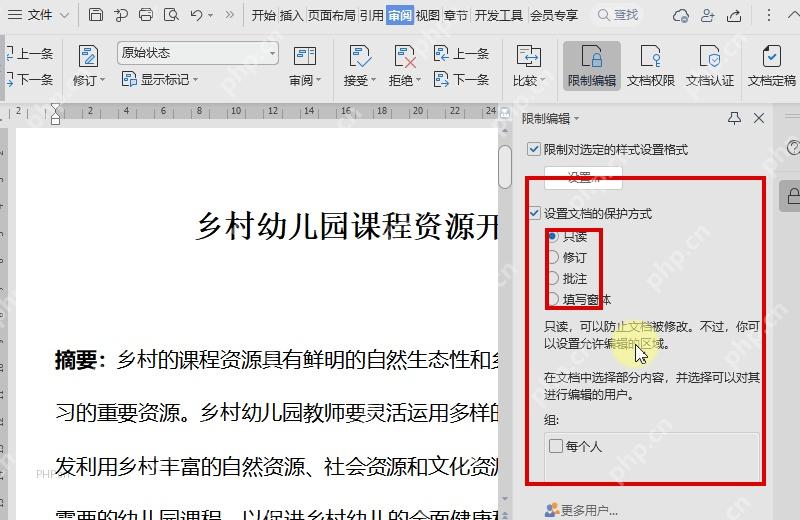The width and height of the screenshot is (800, 520).
Task: Click the hamburger menu icon
Action: tap(15, 15)
